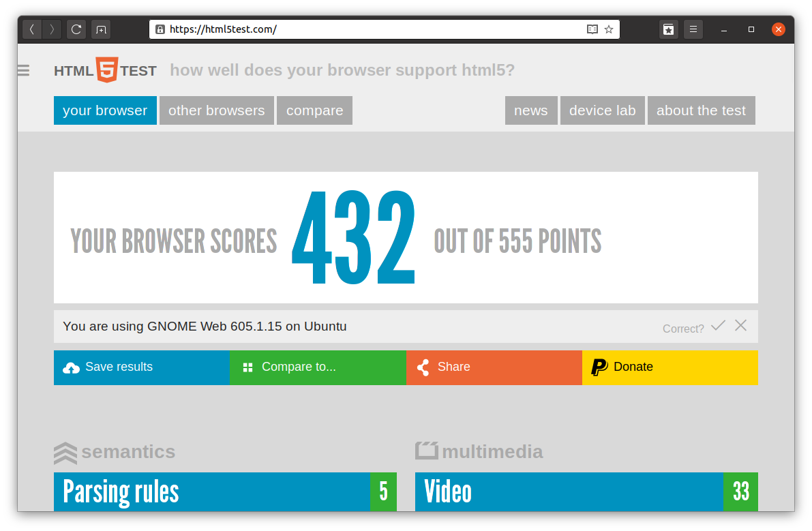Open a new tab with the plus icon
Screen dimensions: 812x531
101,29
